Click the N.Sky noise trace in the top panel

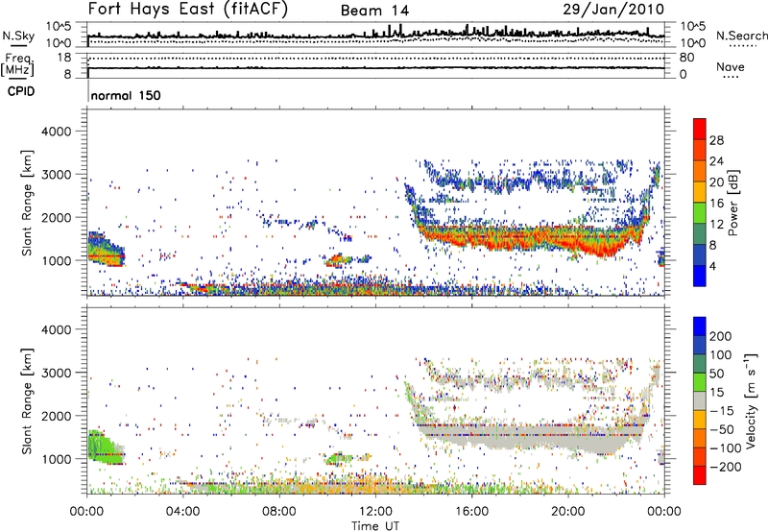coord(375,36)
